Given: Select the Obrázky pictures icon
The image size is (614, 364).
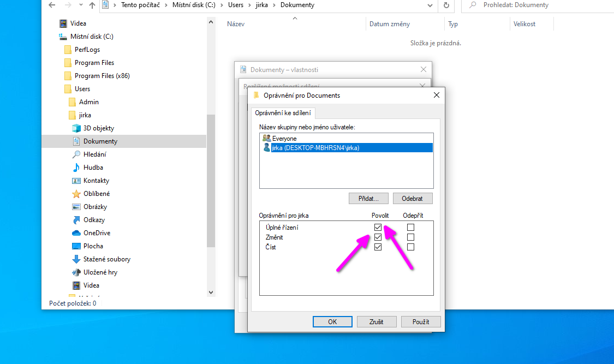Looking at the screenshot, I should [75, 206].
